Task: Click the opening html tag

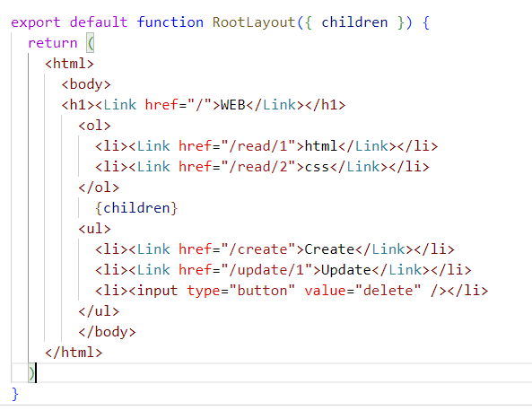Action: tap(69, 64)
